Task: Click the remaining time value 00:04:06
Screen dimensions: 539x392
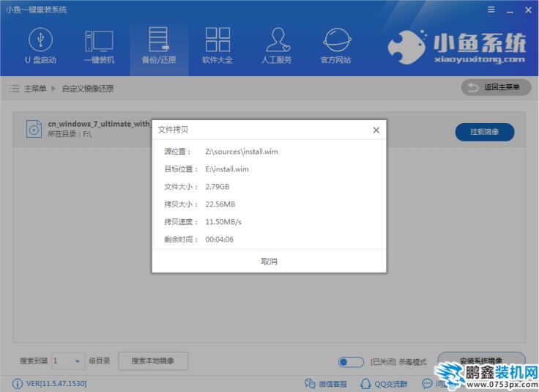Action: (x=219, y=240)
